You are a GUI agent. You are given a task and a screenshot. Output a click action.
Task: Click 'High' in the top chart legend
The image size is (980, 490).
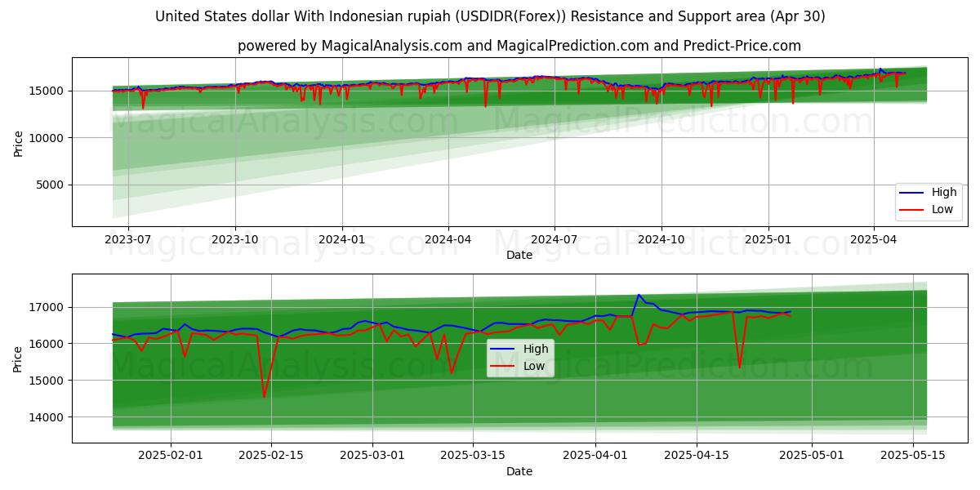[x=944, y=193]
